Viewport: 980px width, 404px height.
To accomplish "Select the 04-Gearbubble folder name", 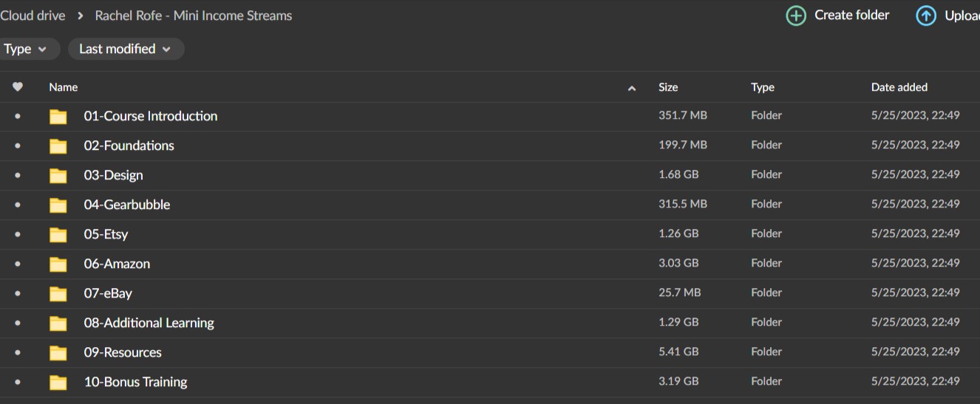I will point(127,205).
